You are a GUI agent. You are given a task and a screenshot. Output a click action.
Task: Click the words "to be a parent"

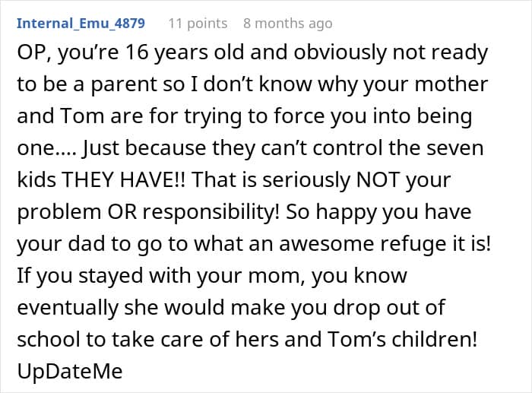tap(84, 85)
